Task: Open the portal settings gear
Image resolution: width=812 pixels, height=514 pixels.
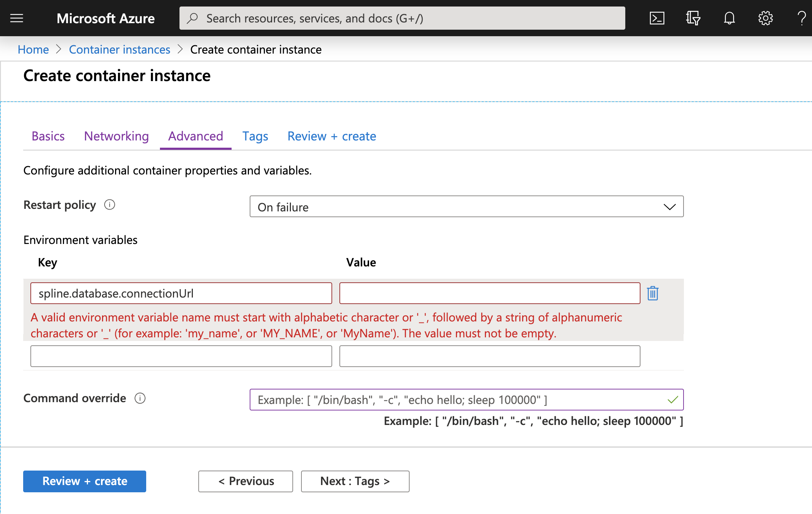Action: click(x=765, y=18)
